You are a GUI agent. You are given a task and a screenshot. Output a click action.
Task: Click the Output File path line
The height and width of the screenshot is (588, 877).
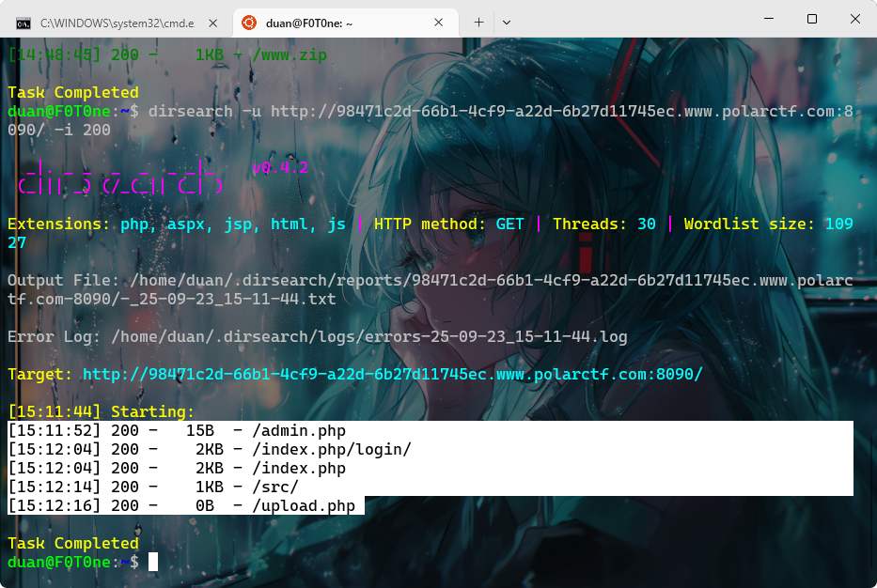coord(431,289)
